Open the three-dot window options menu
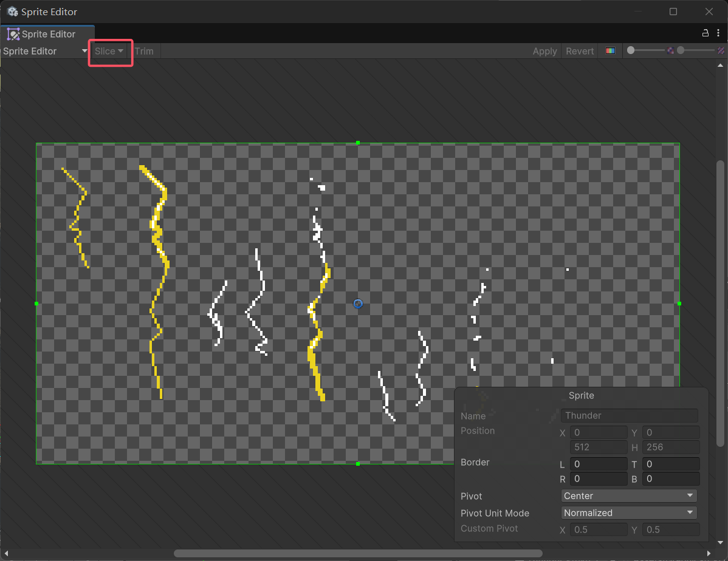Viewport: 728px width, 561px height. [718, 33]
